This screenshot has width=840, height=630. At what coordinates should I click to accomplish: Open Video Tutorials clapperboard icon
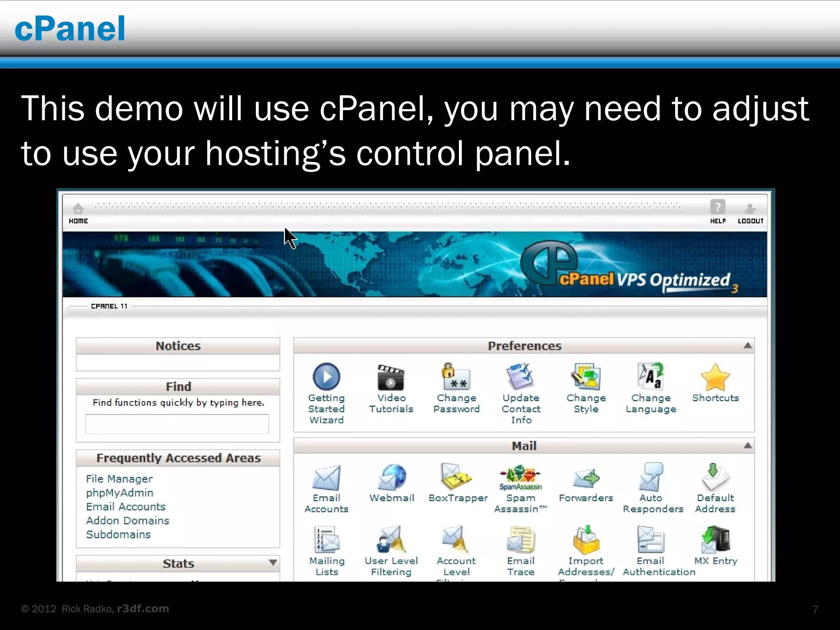coord(391,377)
